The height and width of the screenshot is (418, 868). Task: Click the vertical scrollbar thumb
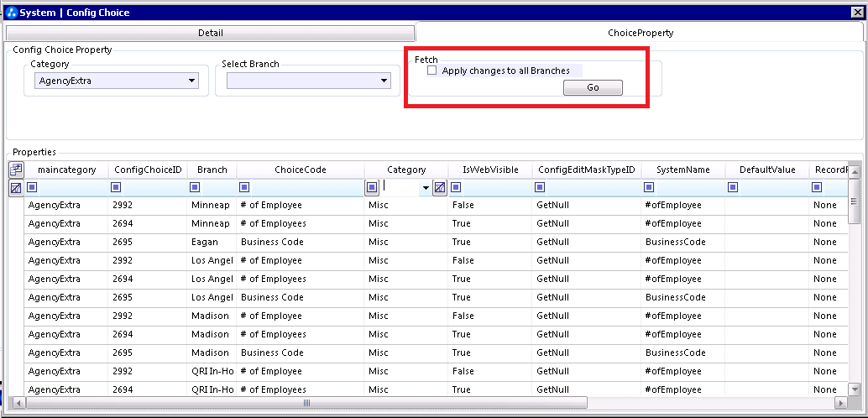coord(855,201)
